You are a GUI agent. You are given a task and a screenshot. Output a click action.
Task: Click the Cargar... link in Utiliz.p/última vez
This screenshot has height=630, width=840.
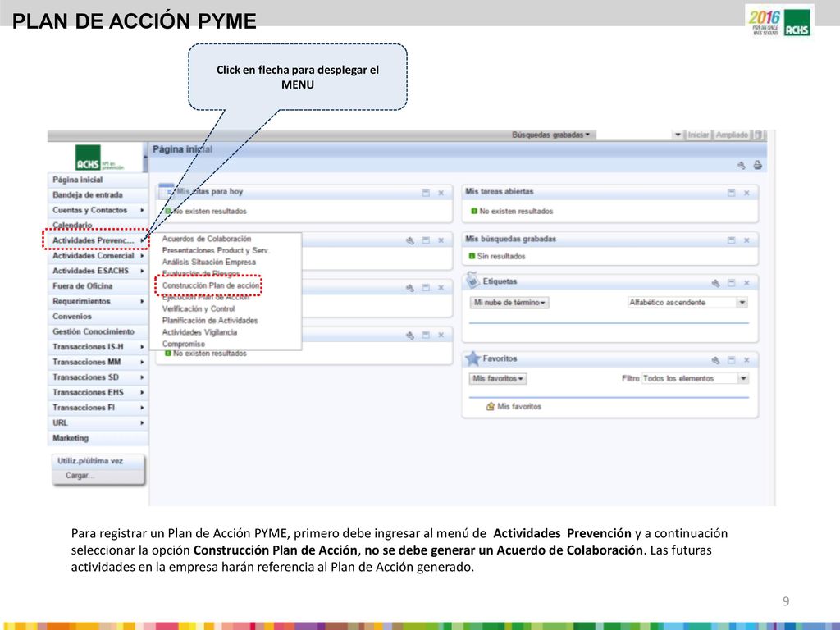pyautogui.click(x=80, y=476)
